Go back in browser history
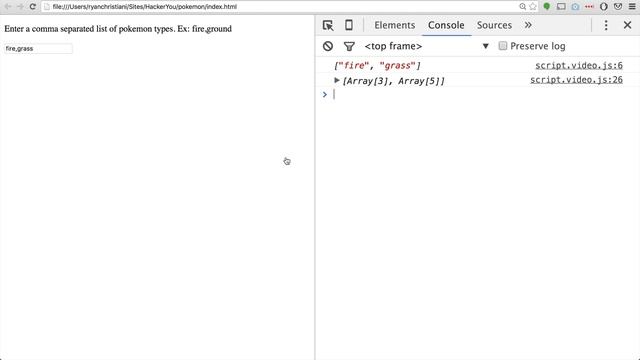Image resolution: width=640 pixels, height=360 pixels. (x=8, y=7)
